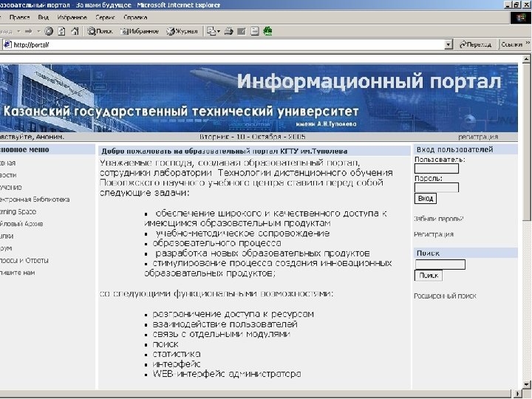Click the Edit page toolbar icon
Image resolution: width=532 pixels, height=399 pixels.
pyautogui.click(x=242, y=31)
